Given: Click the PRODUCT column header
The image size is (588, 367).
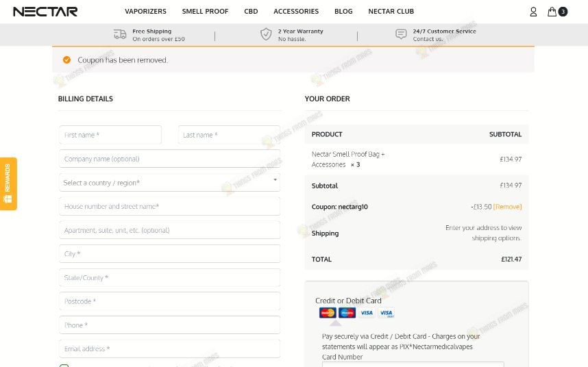Looking at the screenshot, I should 327,134.
